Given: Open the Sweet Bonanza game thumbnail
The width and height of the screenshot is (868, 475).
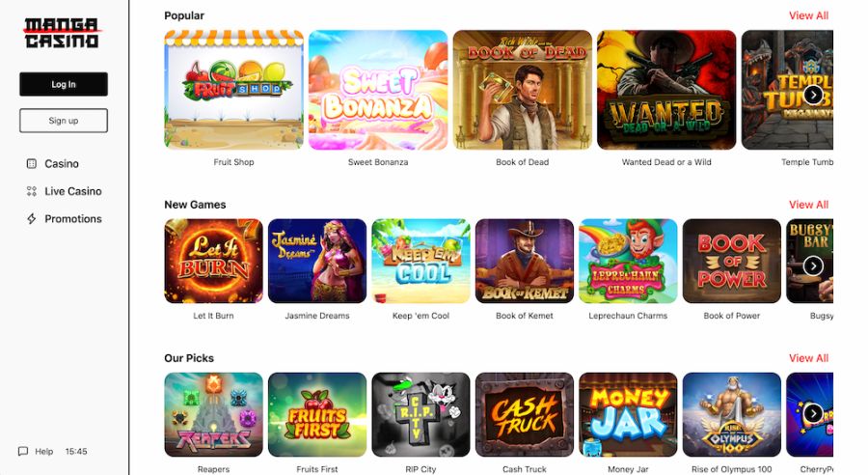Looking at the screenshot, I should [x=378, y=90].
